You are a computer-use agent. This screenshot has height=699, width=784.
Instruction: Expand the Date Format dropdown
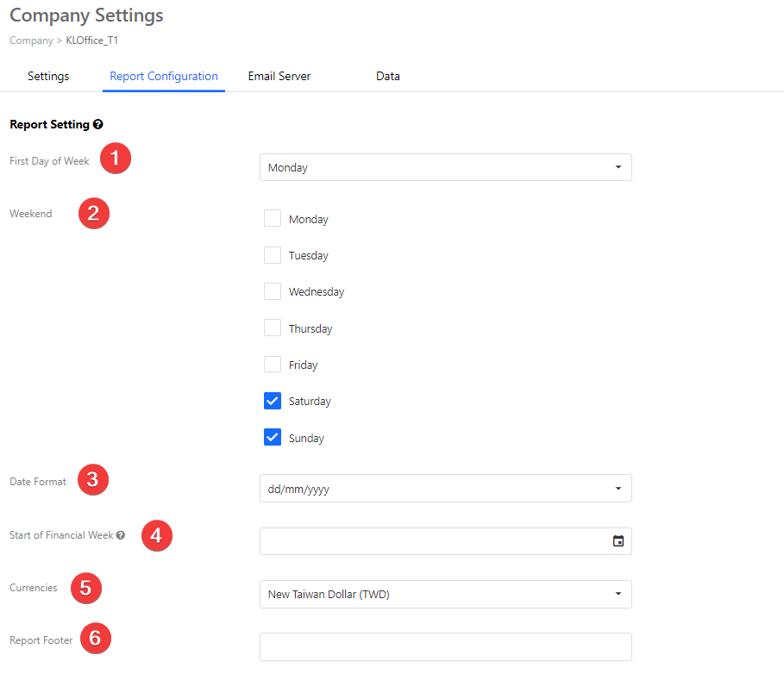[x=446, y=489]
